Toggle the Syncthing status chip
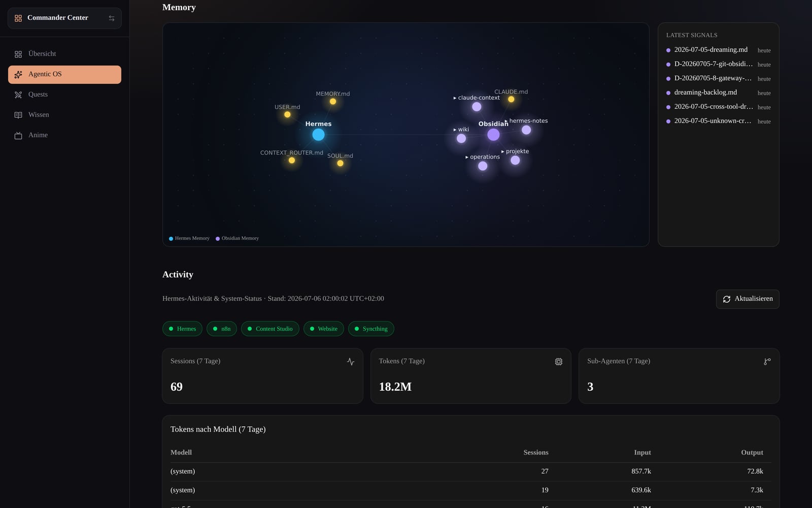This screenshot has width=812, height=508. coord(371,329)
